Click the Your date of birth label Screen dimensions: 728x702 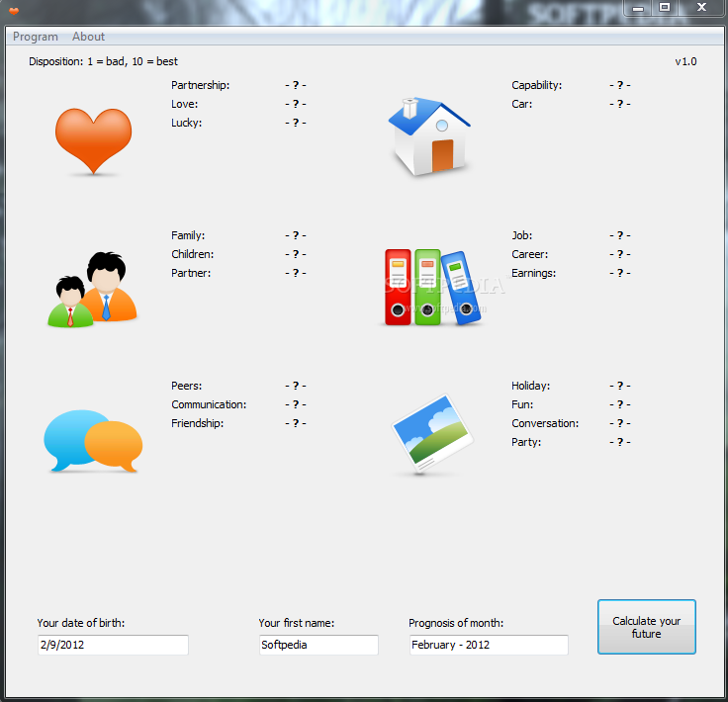pos(81,623)
